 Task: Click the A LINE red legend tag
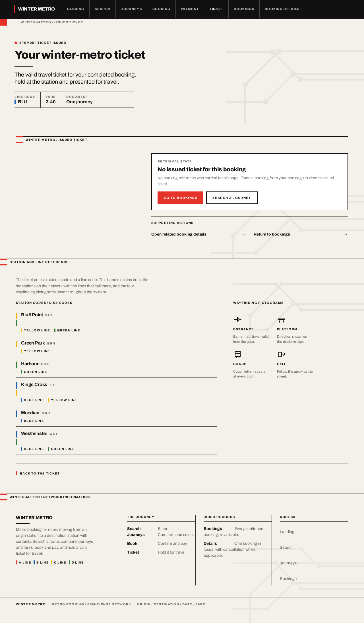[x=24, y=562]
